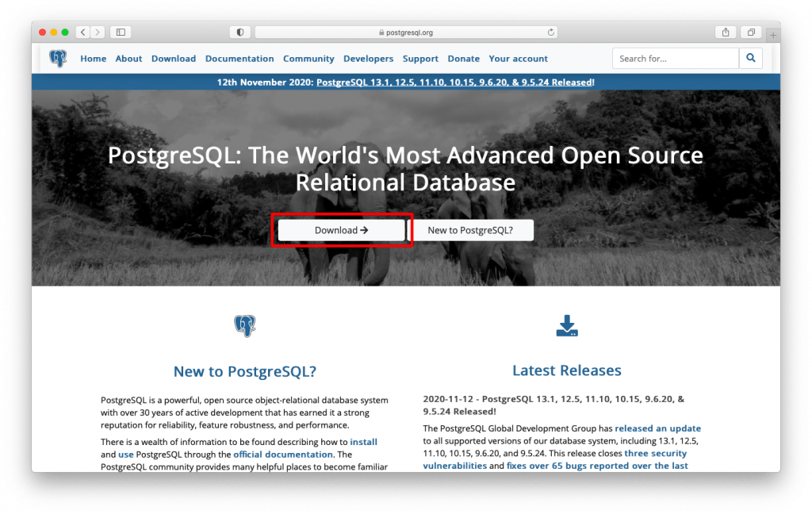Image resolution: width=812 pixels, height=514 pixels.
Task: Click the Download button in hero banner
Action: [x=341, y=230]
